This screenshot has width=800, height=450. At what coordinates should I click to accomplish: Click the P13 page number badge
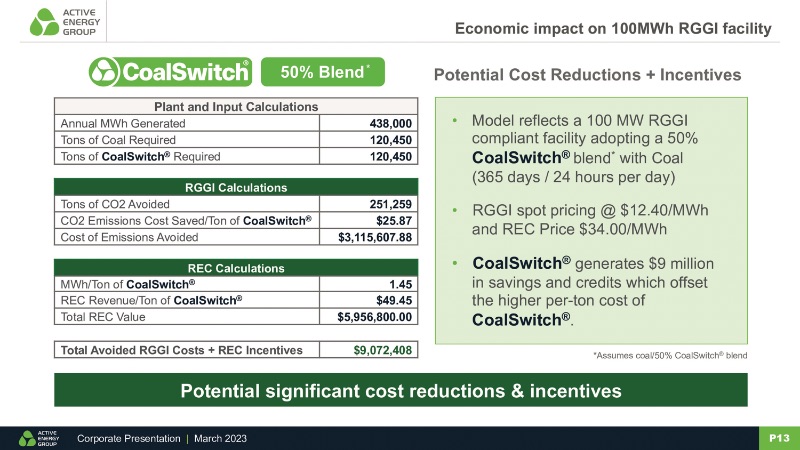780,439
